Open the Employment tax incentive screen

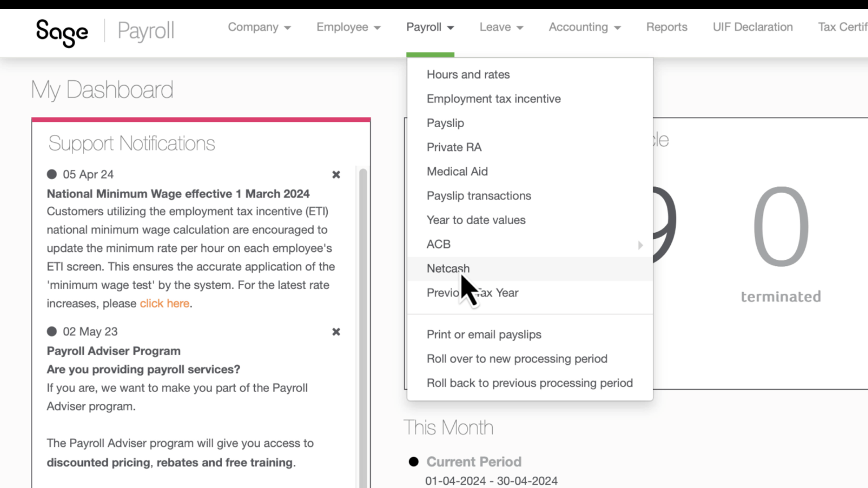493,98
